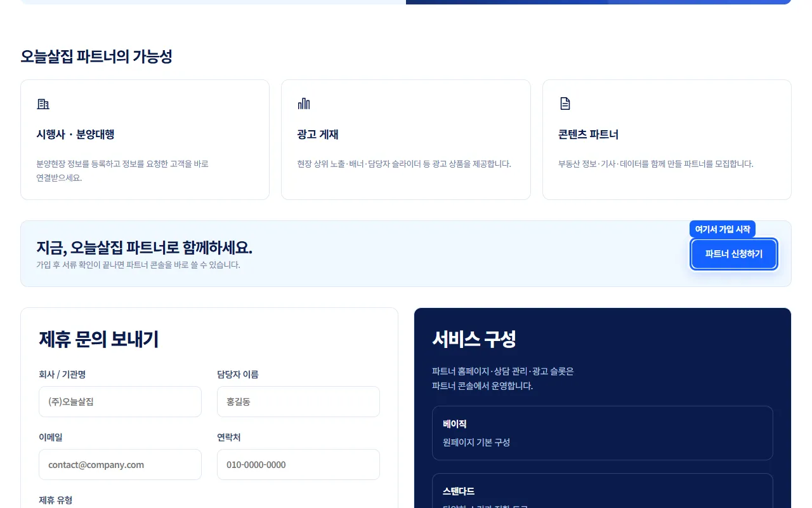Click the document icon above 콘텐츠 파트너
The width and height of the screenshot is (812, 508).
coord(565,104)
